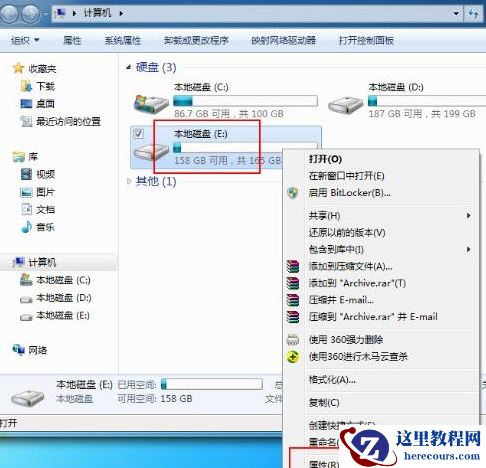Select the C: drive icon with Windows logo
This screenshot has width=486, height=468.
point(151,103)
